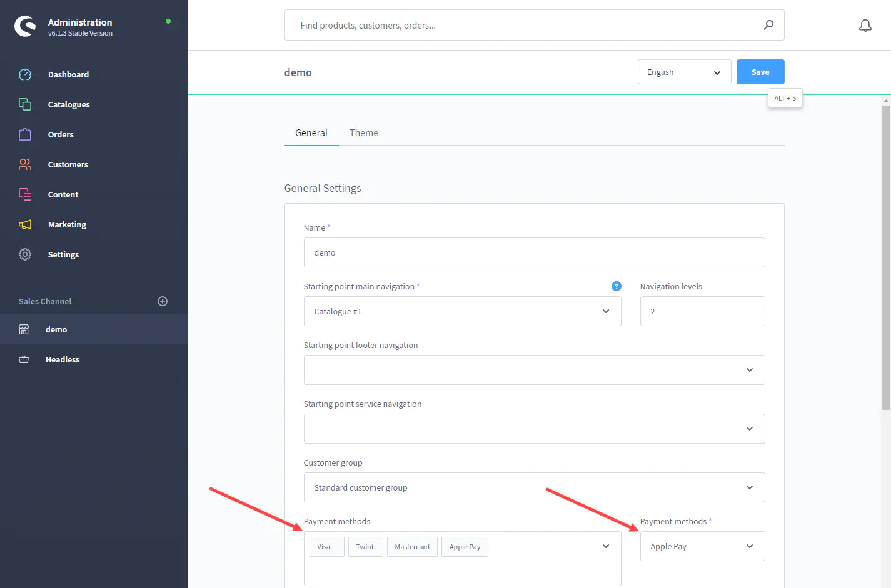Click the Navigation levels field
891x588 pixels.
pyautogui.click(x=702, y=311)
